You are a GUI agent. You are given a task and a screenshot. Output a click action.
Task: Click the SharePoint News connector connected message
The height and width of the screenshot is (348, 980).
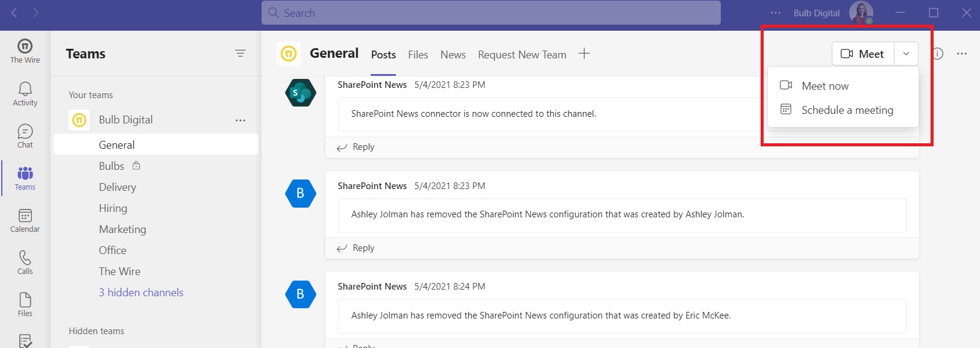[x=474, y=114]
